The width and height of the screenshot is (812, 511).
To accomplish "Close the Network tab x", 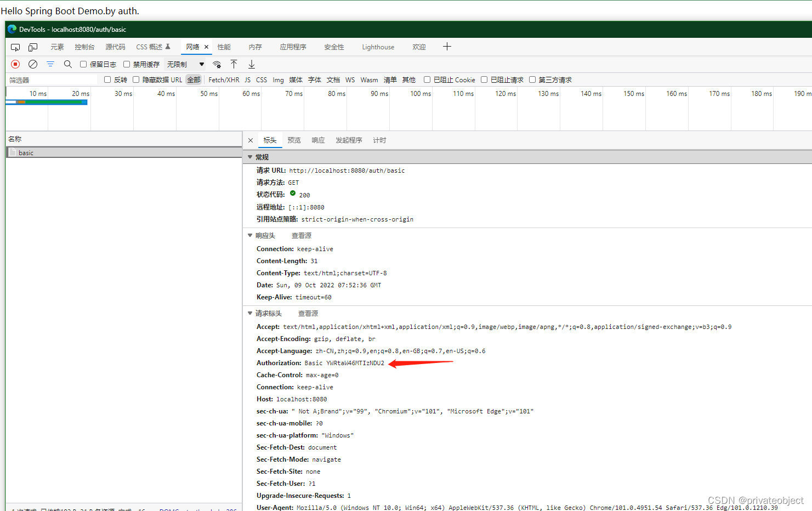I will tap(207, 47).
